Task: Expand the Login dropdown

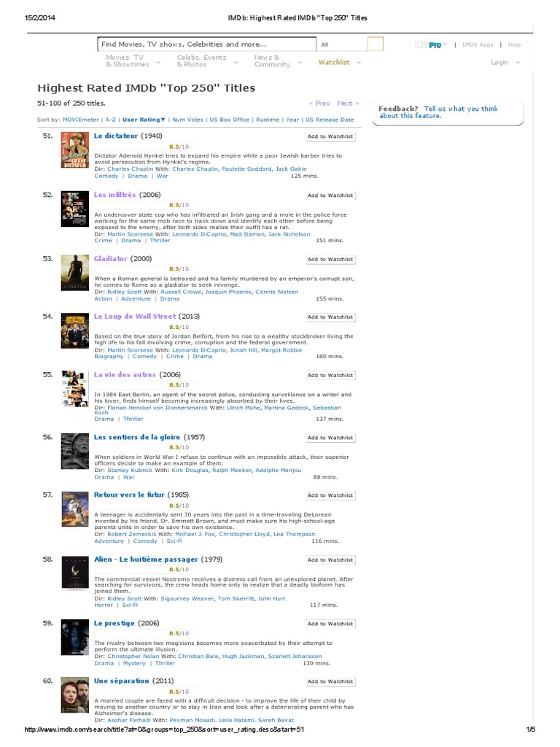Action: coord(505,63)
